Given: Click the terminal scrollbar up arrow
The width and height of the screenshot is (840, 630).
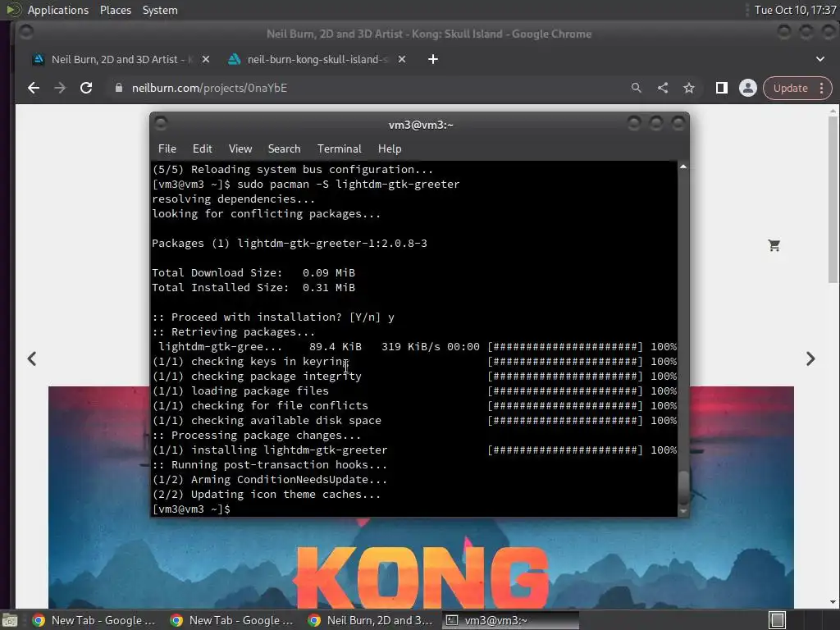Looking at the screenshot, I should tap(683, 167).
